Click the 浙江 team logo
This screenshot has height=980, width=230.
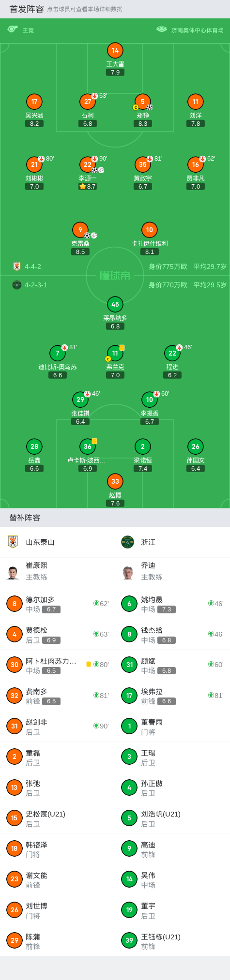pyautogui.click(x=127, y=542)
